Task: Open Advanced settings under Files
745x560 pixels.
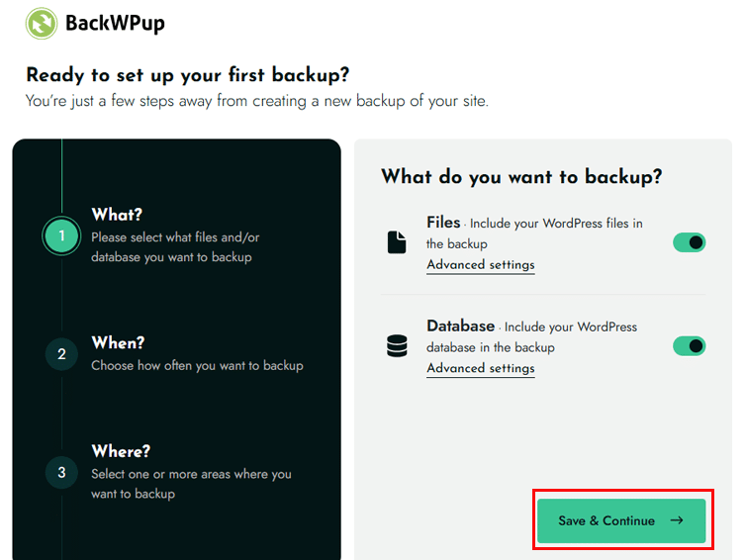Action: (481, 264)
